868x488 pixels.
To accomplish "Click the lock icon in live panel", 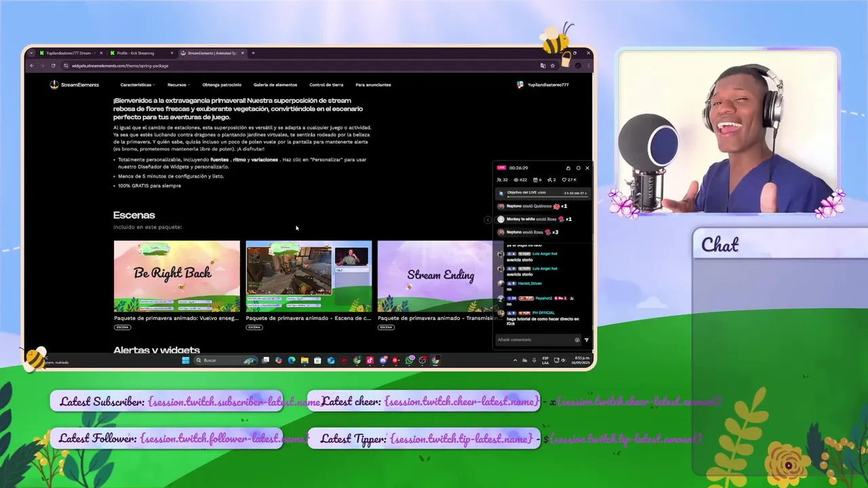I will click(568, 168).
